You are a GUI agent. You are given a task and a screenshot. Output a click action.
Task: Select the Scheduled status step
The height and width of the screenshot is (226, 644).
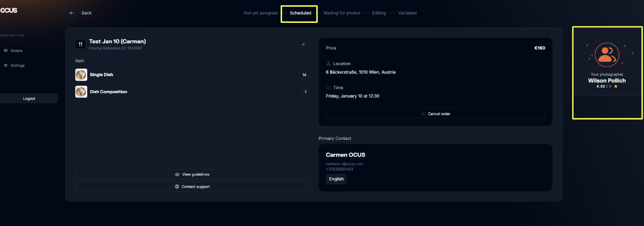coord(300,13)
